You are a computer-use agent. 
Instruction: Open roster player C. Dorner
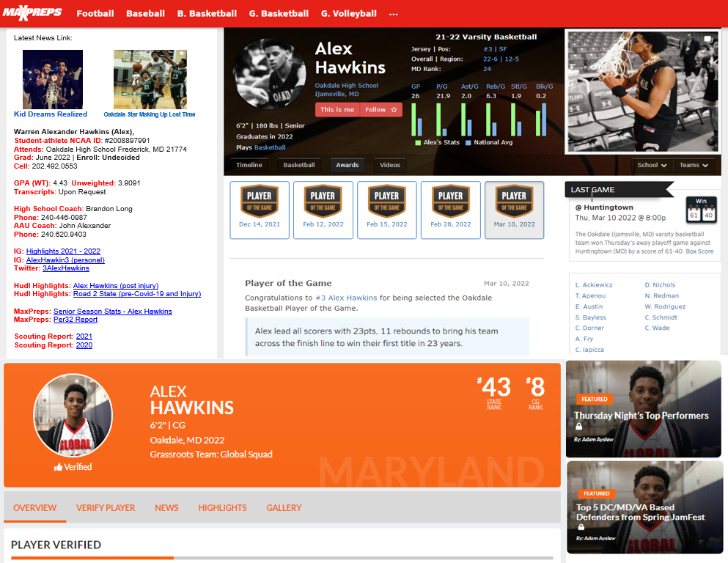(x=589, y=328)
